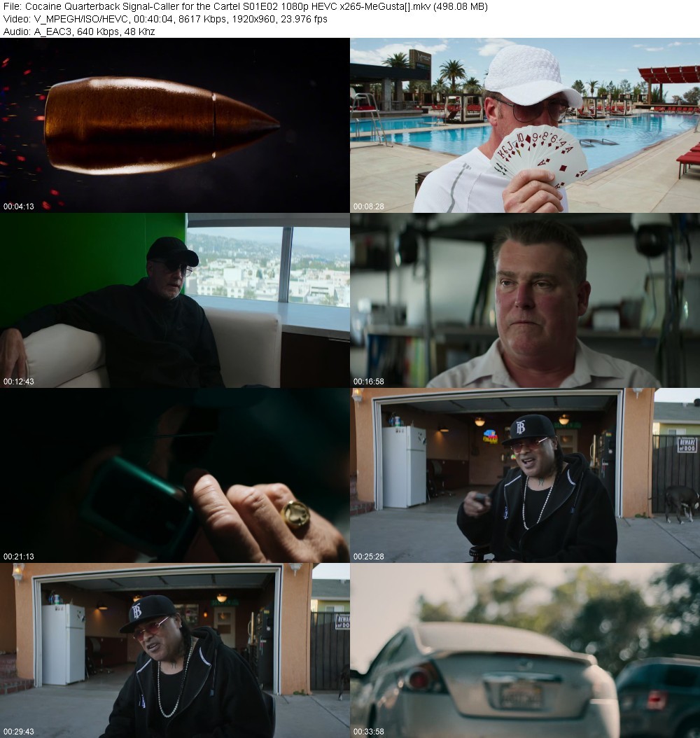Select the bullet close-up thumbnail at 00:04:13
Image resolution: width=700 pixels, height=738 pixels.
point(175,125)
